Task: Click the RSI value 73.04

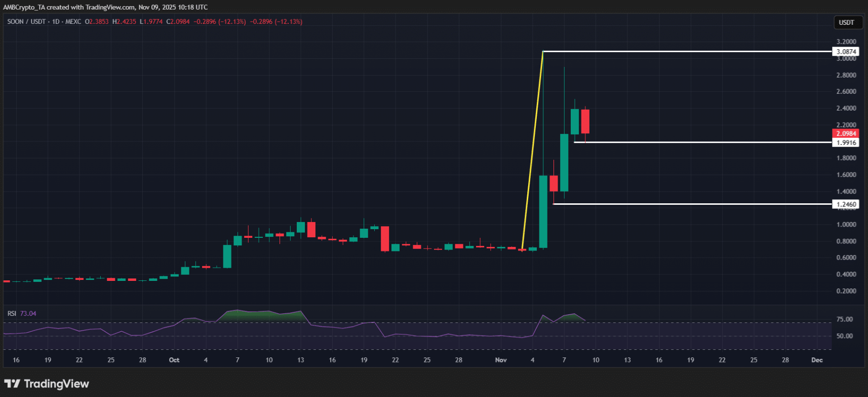Action: [28, 313]
